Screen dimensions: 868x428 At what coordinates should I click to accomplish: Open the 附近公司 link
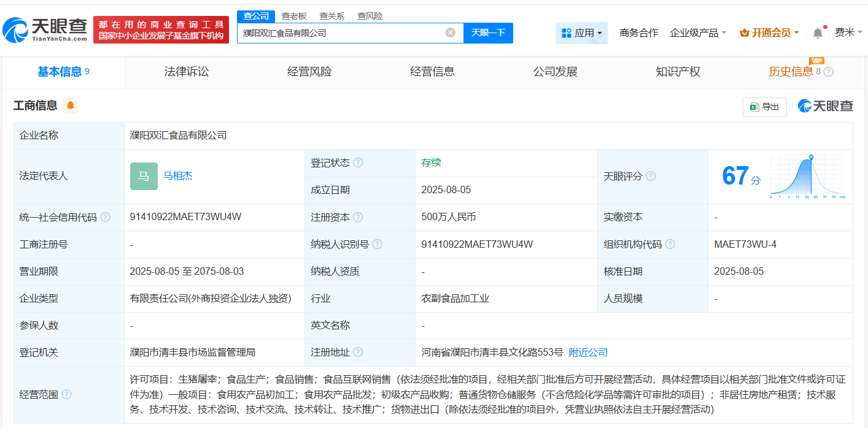pyautogui.click(x=588, y=352)
